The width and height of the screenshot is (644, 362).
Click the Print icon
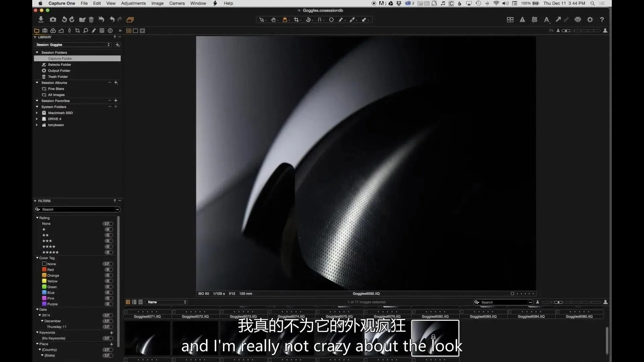[578, 20]
